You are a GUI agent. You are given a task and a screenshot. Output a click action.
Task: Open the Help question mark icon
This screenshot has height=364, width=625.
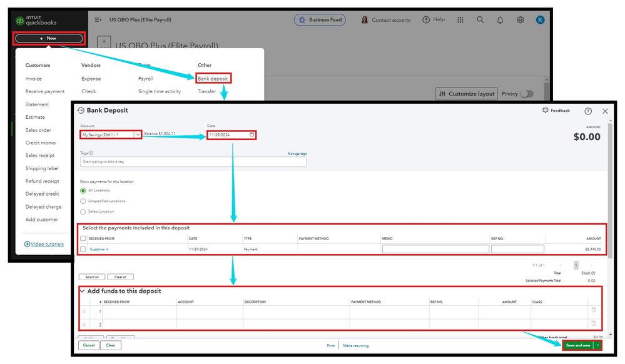pos(425,19)
